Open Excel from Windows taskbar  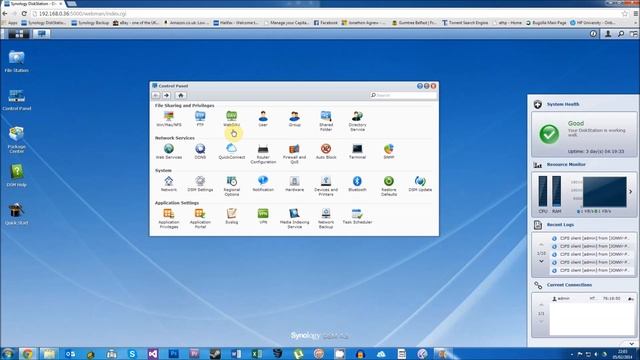pyautogui.click(x=257, y=353)
